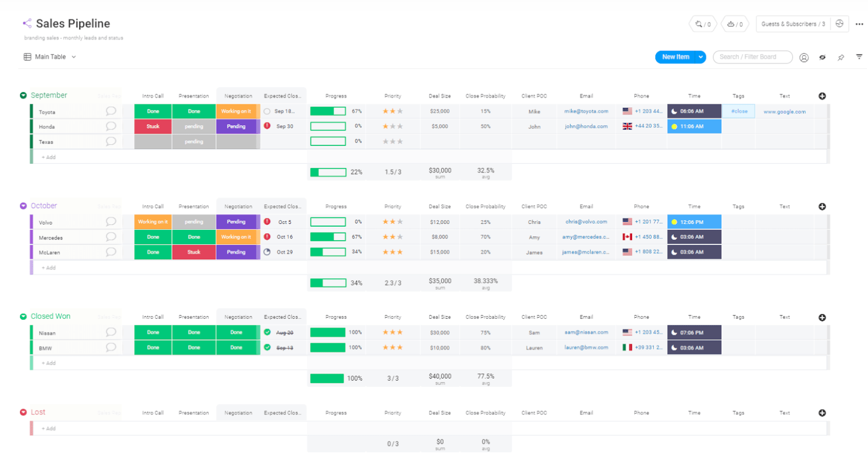
Task: Open Guests & Subscribers list
Action: (793, 24)
